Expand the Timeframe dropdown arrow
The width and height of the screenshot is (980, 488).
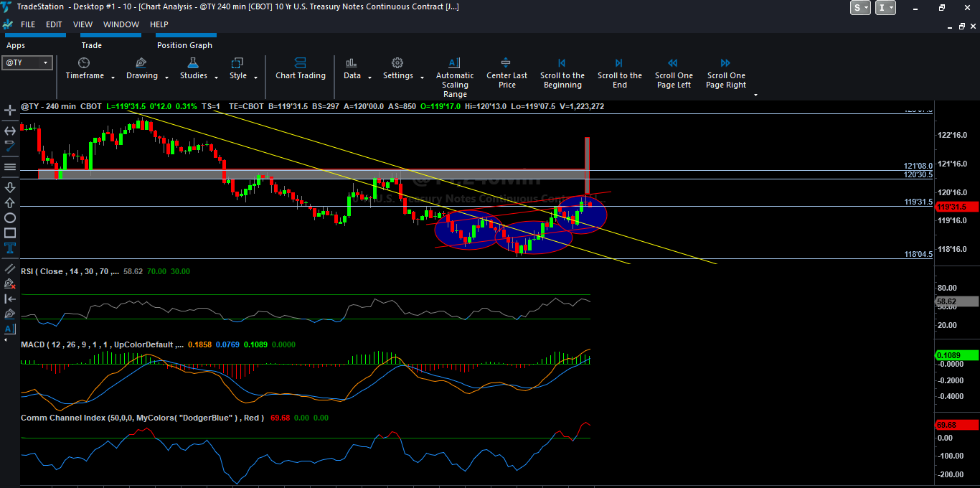(111, 78)
